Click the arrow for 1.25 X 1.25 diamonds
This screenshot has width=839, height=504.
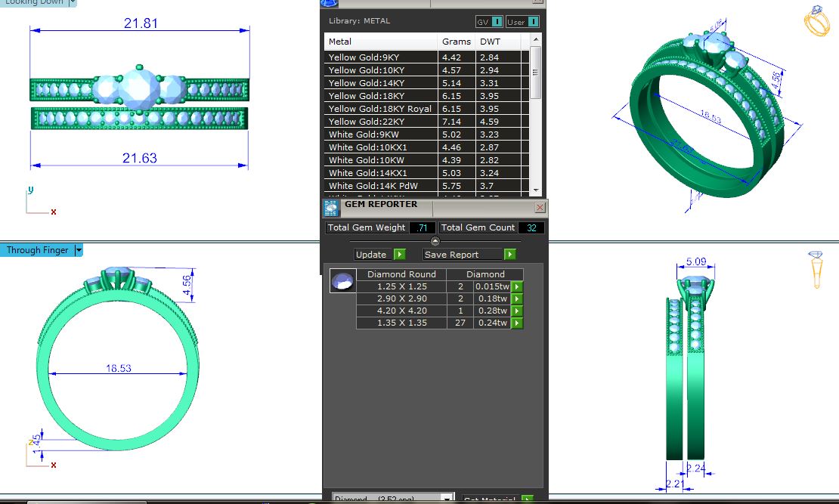pos(517,287)
